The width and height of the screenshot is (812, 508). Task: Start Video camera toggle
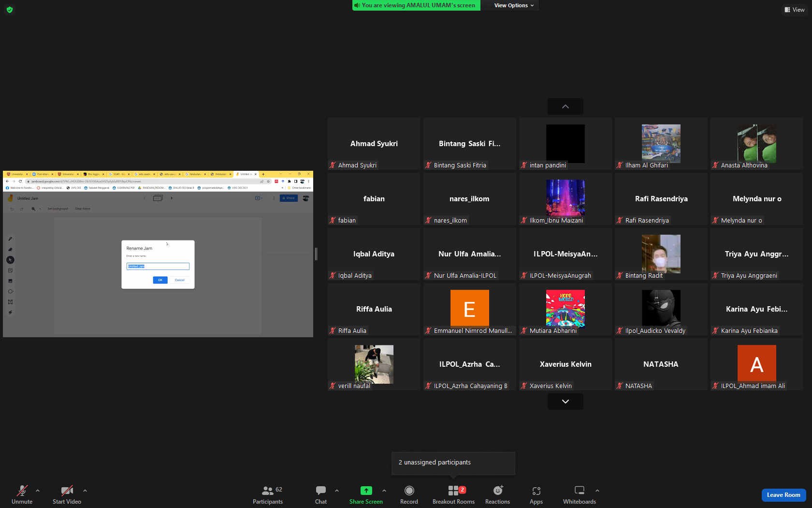pos(67,495)
